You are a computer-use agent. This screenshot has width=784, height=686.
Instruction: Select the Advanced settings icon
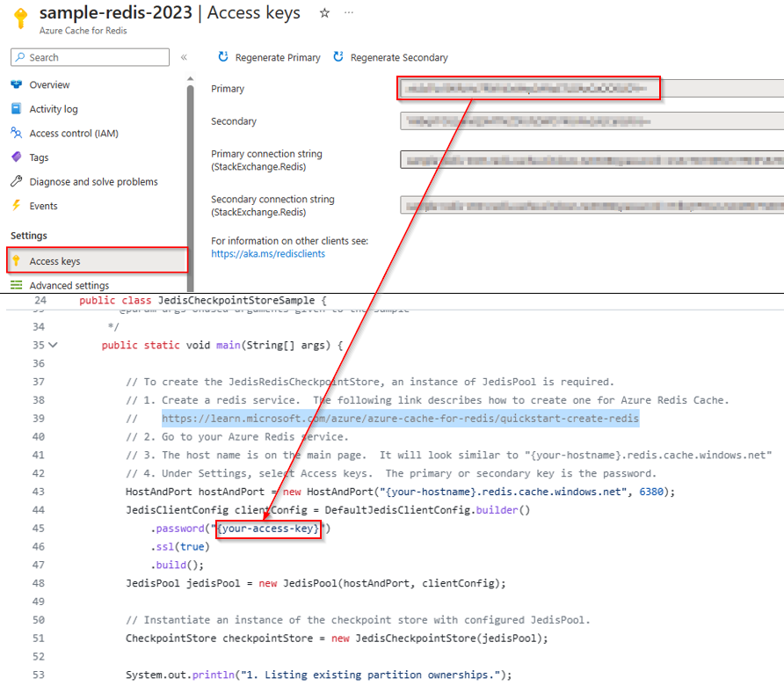pyautogui.click(x=15, y=285)
